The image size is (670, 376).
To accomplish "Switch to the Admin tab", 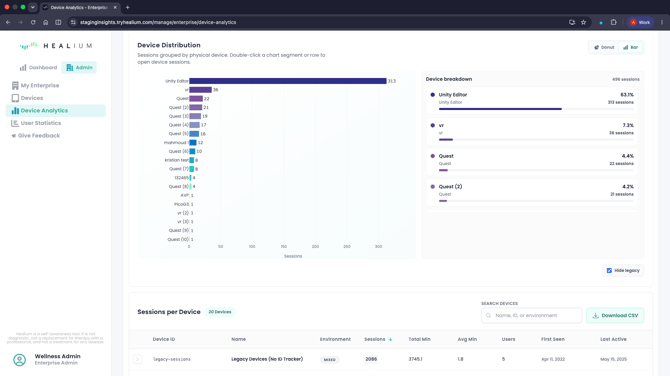I will pos(79,68).
